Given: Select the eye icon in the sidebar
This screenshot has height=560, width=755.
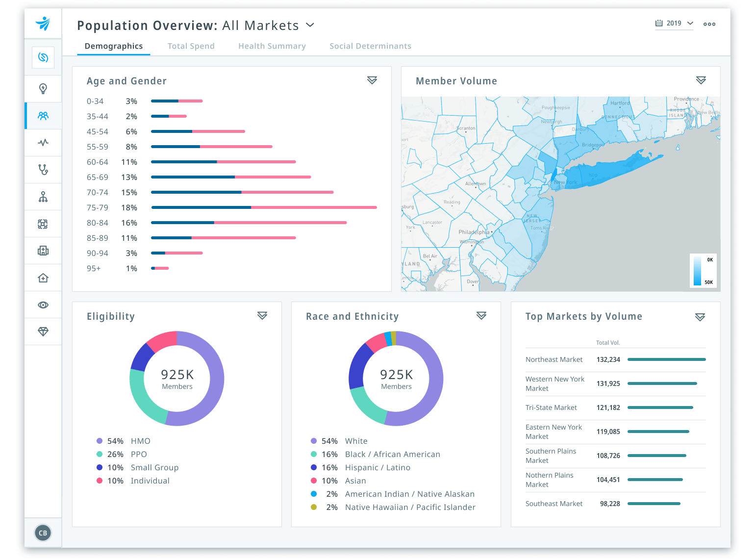Looking at the screenshot, I should pos(43,305).
